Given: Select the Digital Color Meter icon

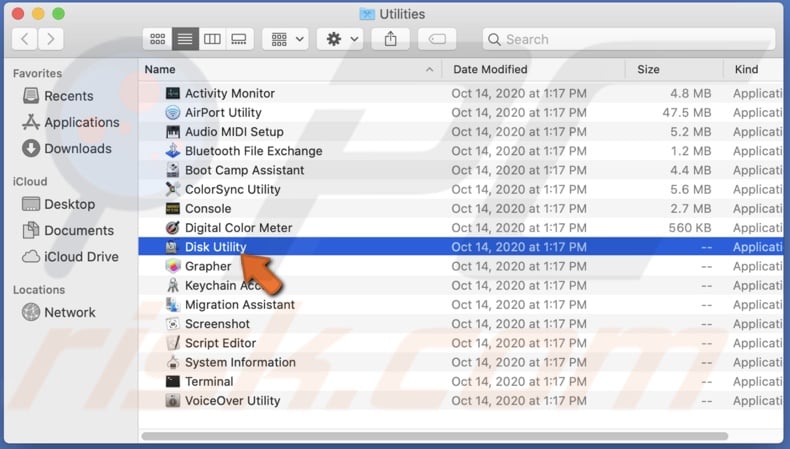Looking at the screenshot, I should [172, 228].
